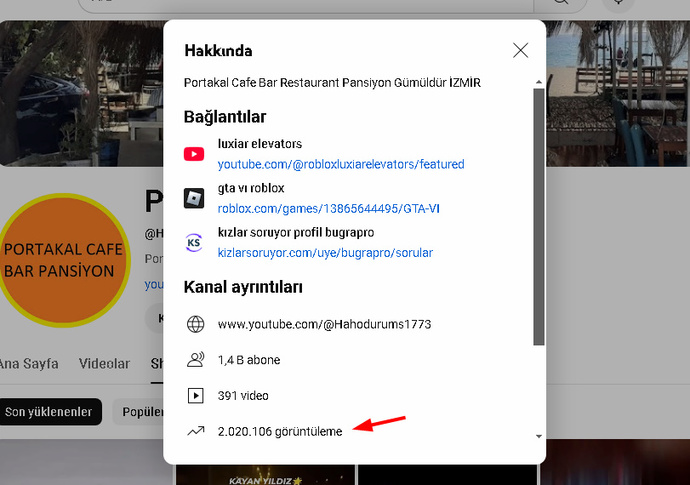Click the Bağlantılar heading
The width and height of the screenshot is (690, 485).
click(225, 117)
